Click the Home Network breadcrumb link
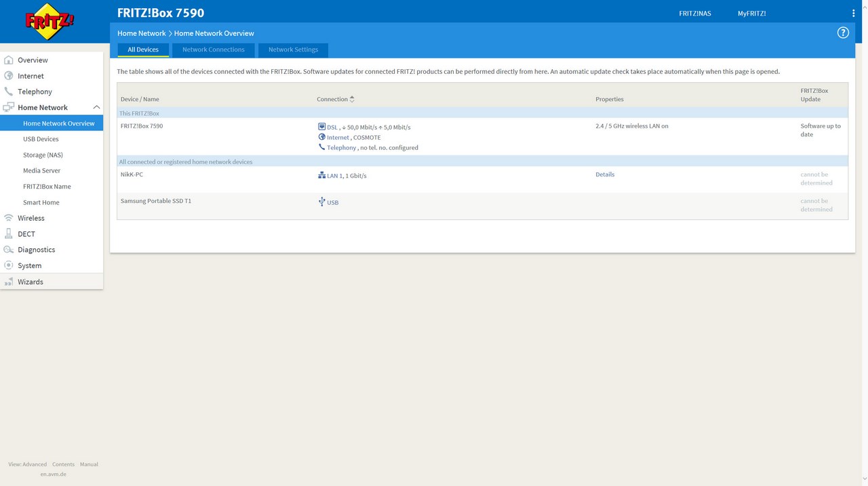 [141, 33]
